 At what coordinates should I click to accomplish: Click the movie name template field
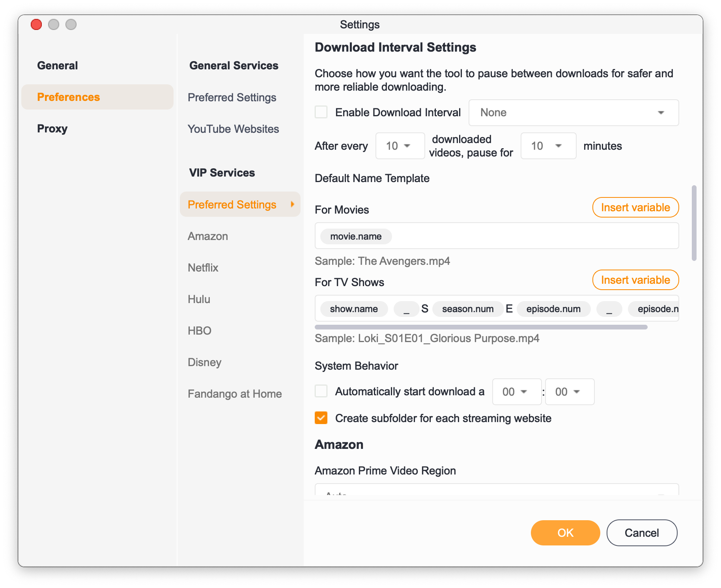(513, 236)
